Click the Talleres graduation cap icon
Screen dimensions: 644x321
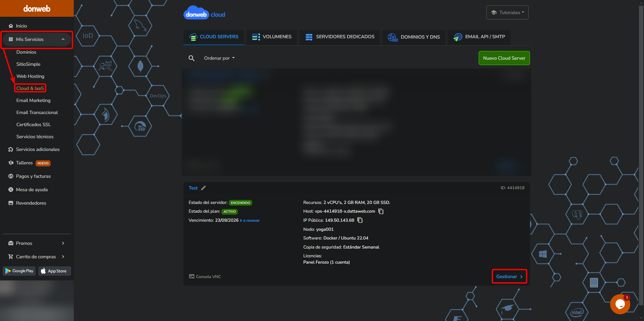pos(11,163)
